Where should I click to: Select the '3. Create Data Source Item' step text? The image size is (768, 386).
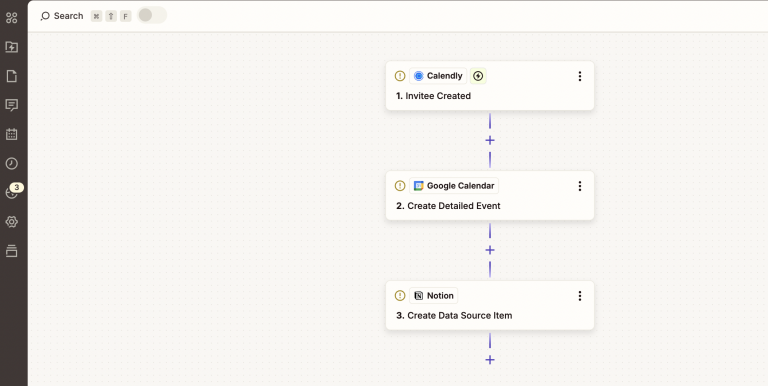454,315
